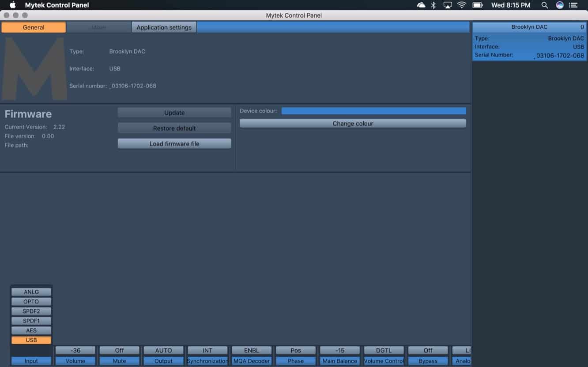This screenshot has height=367, width=588.
Task: Click Load firmware file button
Action: point(174,144)
